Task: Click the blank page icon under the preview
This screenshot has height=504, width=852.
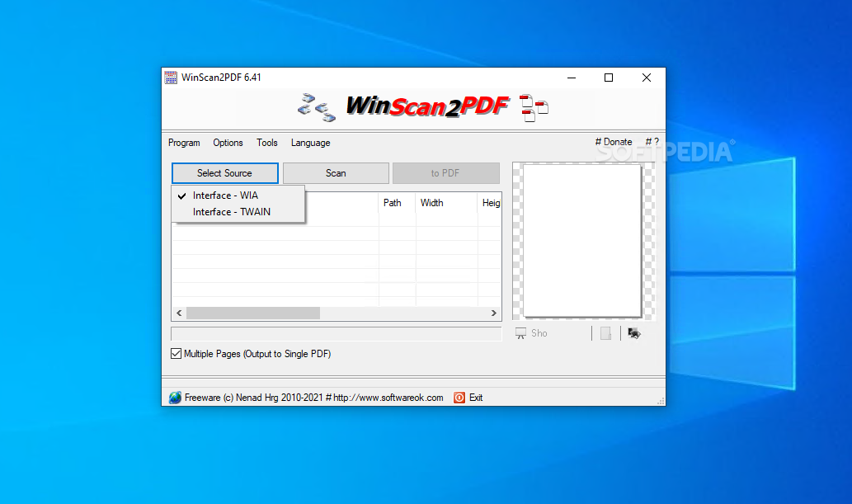Action: pos(605,333)
